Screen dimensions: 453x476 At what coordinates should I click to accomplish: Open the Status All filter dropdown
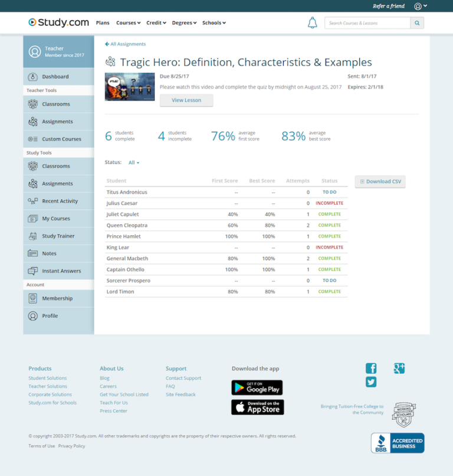[134, 163]
